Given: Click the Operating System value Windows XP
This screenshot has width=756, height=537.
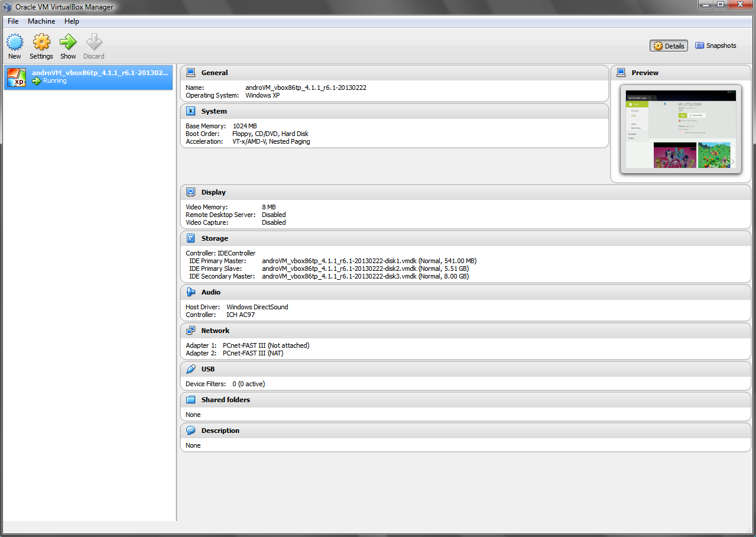Looking at the screenshot, I should pos(263,95).
